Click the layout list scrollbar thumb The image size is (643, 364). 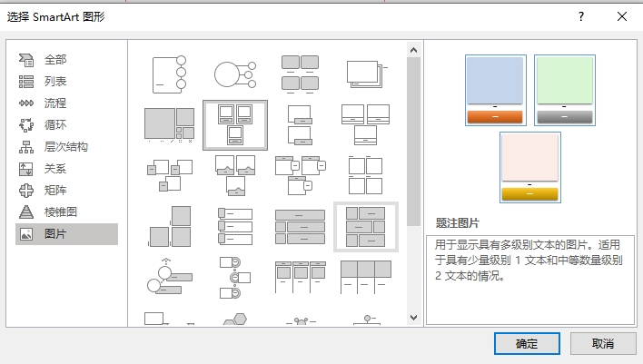click(414, 142)
